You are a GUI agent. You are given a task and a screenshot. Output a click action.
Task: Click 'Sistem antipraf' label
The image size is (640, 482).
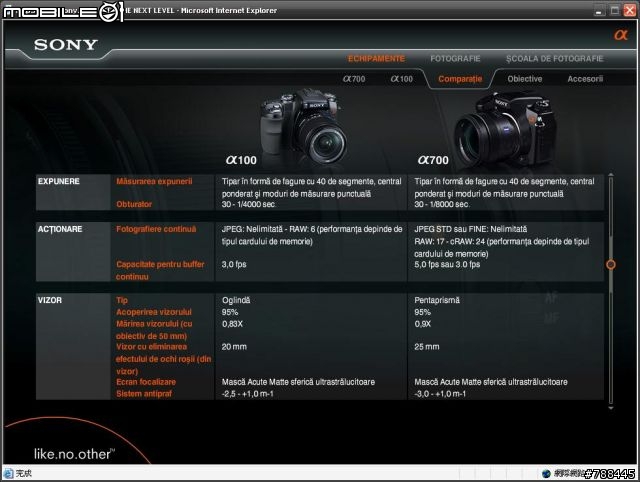click(144, 394)
